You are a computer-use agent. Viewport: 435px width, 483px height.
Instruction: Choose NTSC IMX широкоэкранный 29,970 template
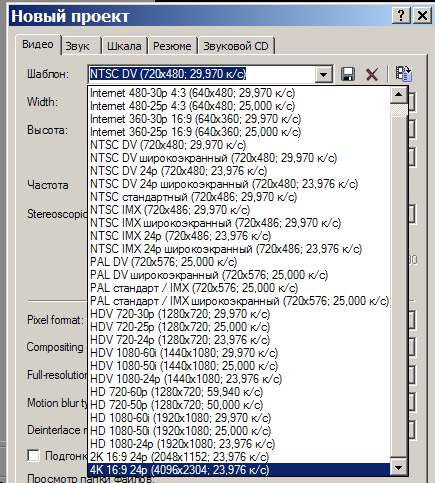click(239, 223)
